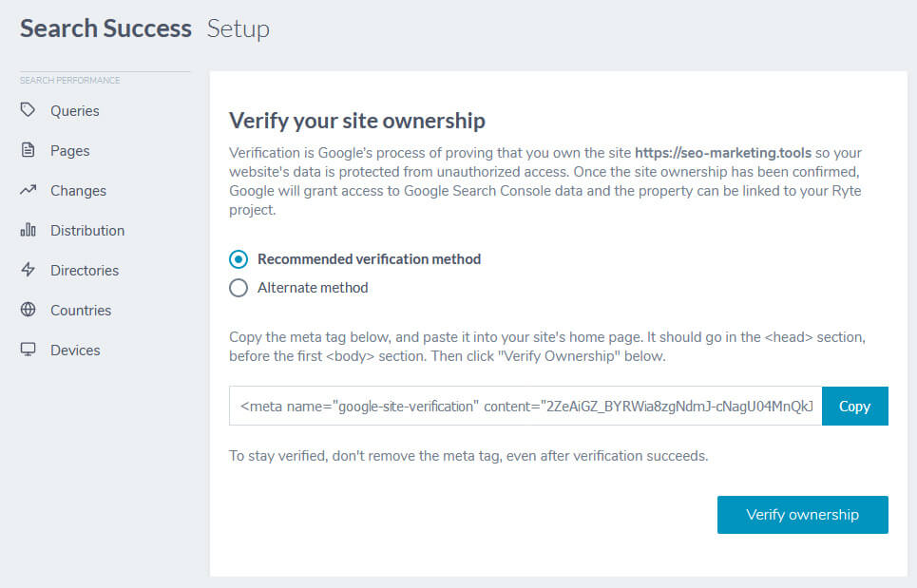
Task: Click the Verify ownership button
Action: coord(802,515)
